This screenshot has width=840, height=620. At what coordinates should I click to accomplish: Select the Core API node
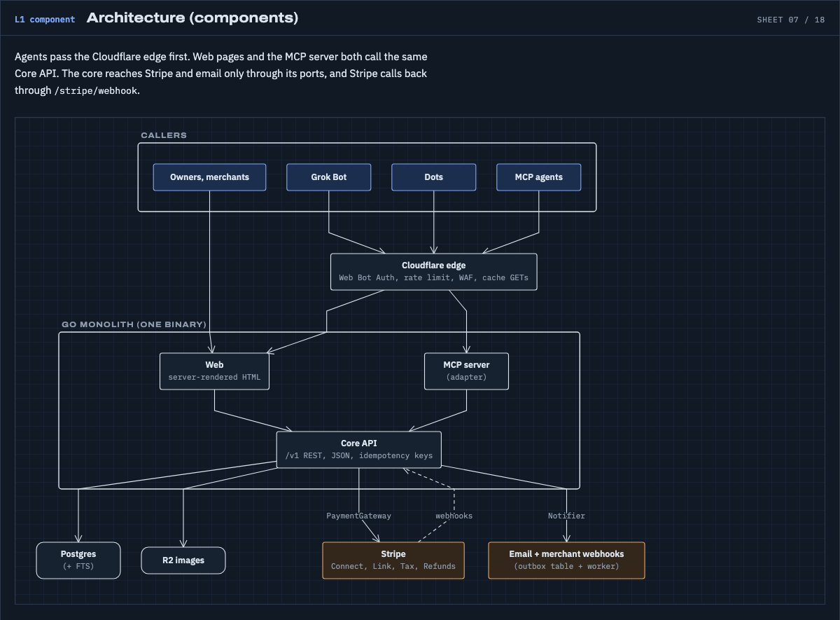tap(359, 450)
